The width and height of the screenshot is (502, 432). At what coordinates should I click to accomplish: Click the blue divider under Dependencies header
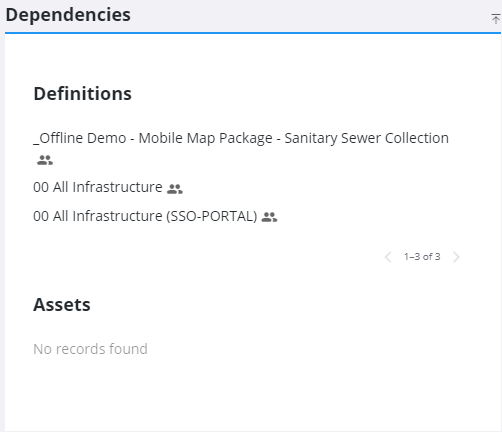pos(253,33)
